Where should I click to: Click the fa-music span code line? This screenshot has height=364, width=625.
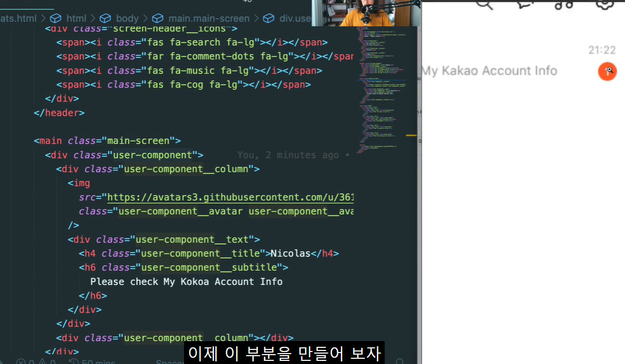coord(189,71)
